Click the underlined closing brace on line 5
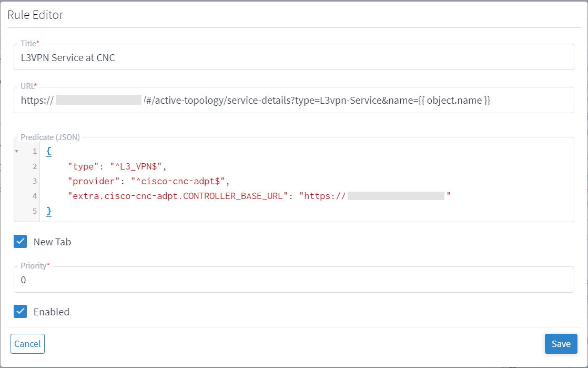The height and width of the screenshot is (368, 588). click(x=48, y=211)
